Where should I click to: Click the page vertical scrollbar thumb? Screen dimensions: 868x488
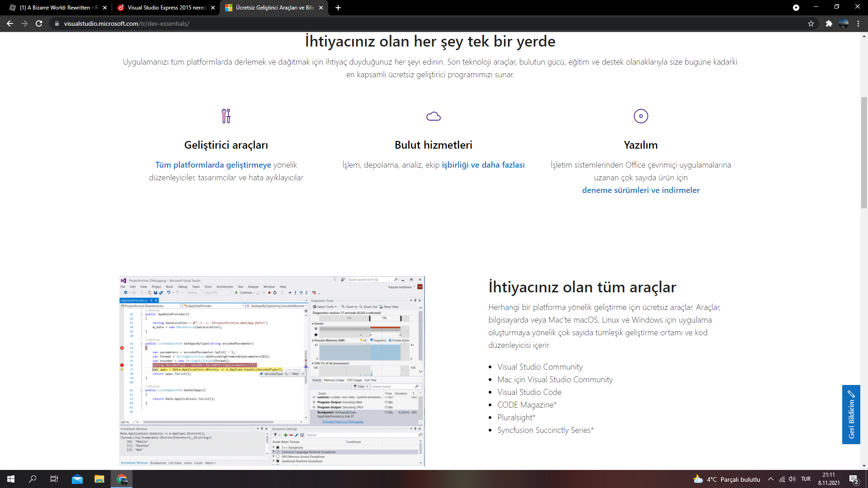tap(864, 152)
